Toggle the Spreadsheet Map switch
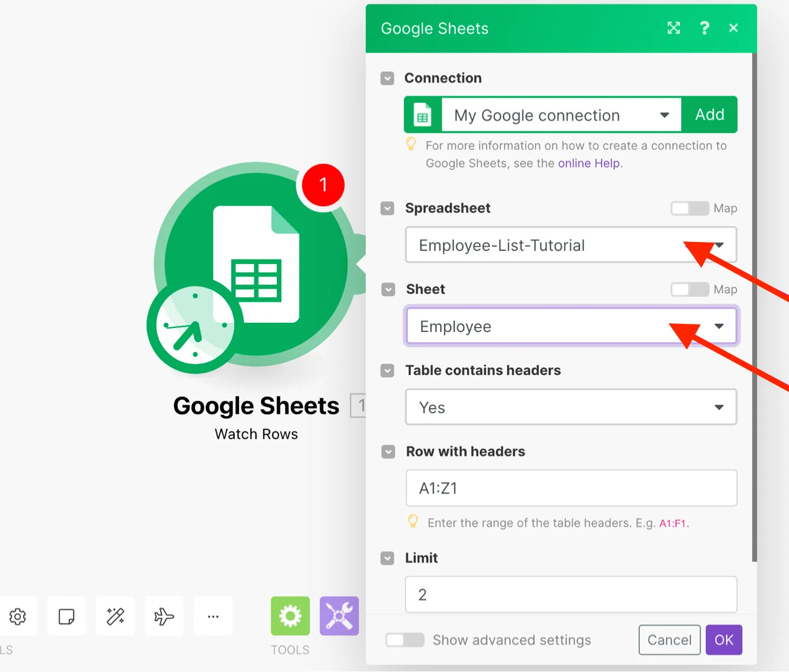789x672 pixels. (x=690, y=208)
